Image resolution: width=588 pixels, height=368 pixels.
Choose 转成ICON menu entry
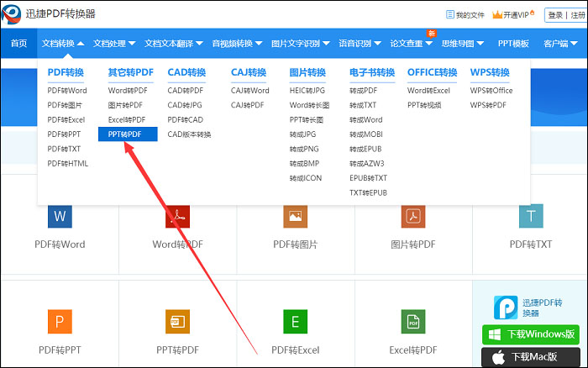(x=306, y=178)
